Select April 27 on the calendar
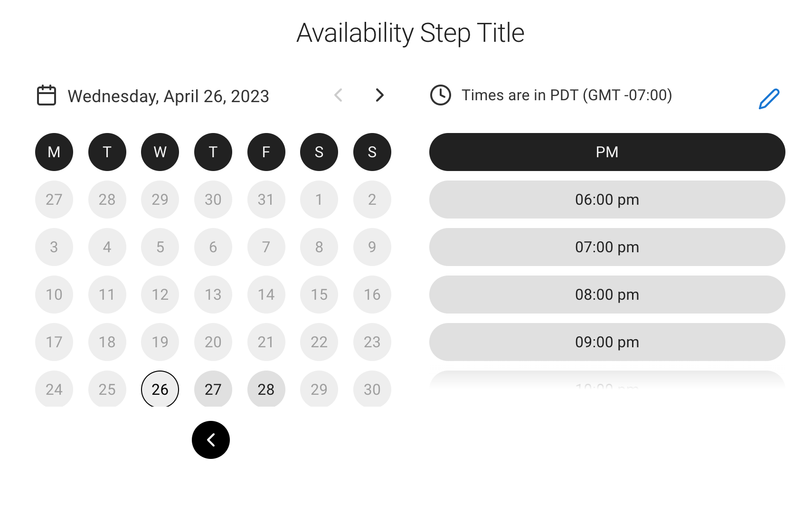Viewport: 812px width, 514px height. (x=213, y=389)
